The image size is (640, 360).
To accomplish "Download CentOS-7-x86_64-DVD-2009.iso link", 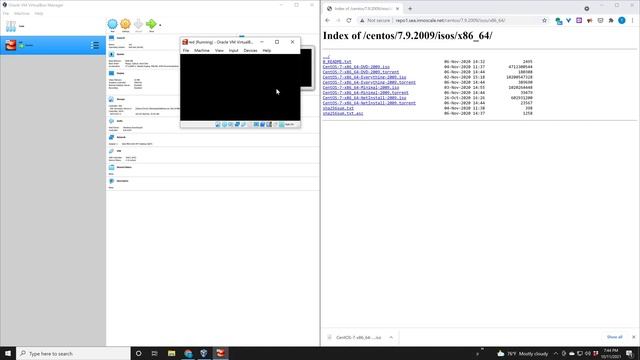I will click(356, 67).
